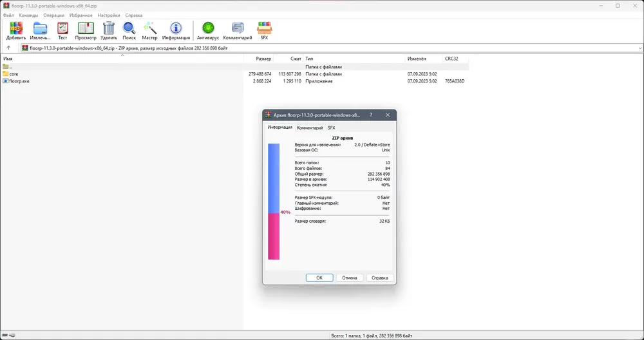Switch to the SFX dialog tab
Screen dimensions: 644x340
tap(332, 127)
